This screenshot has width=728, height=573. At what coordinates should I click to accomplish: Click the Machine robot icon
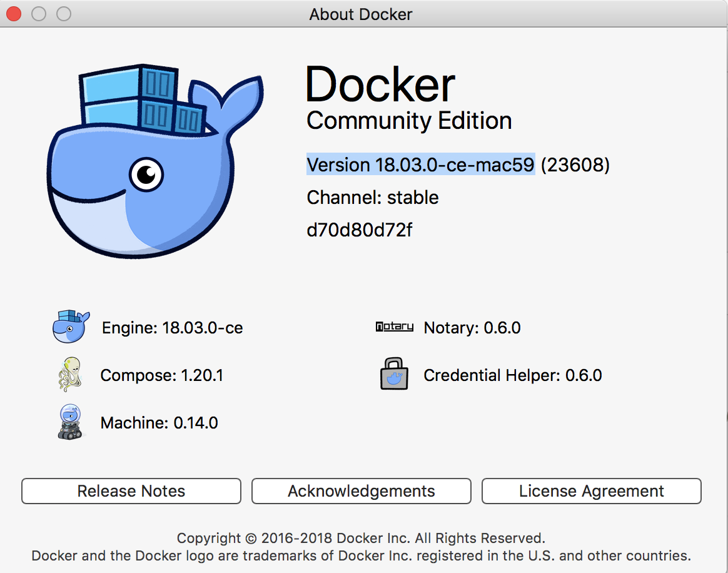70,422
